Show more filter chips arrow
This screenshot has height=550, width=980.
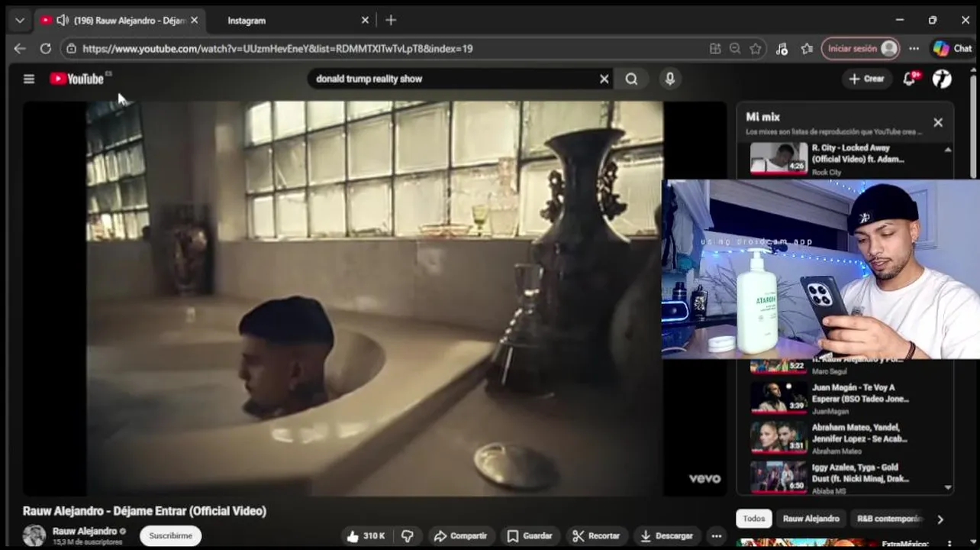point(940,519)
